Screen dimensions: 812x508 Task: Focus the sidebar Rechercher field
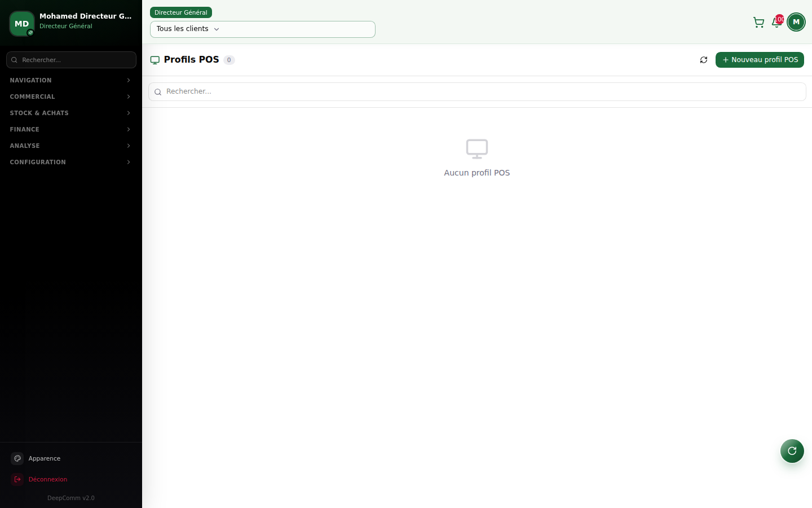71,60
